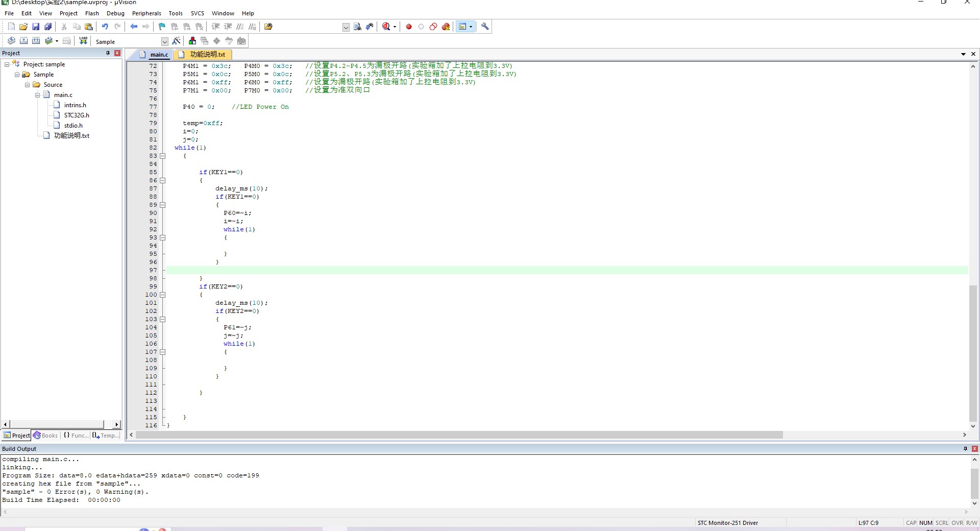Switch to the main.c editor tab
Screen dimensions: 980x531
(154, 54)
